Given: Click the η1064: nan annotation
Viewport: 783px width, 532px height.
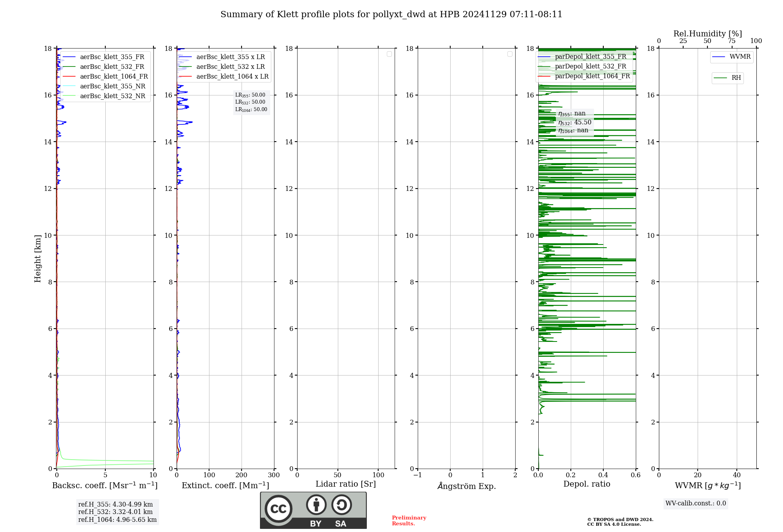Looking at the screenshot, I should 573,130.
